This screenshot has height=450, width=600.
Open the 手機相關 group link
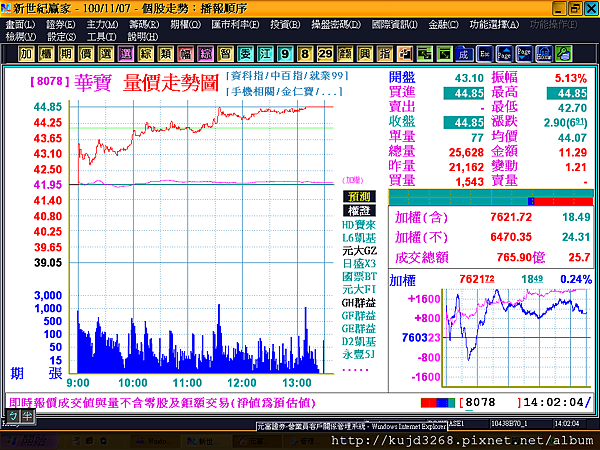coord(253,91)
